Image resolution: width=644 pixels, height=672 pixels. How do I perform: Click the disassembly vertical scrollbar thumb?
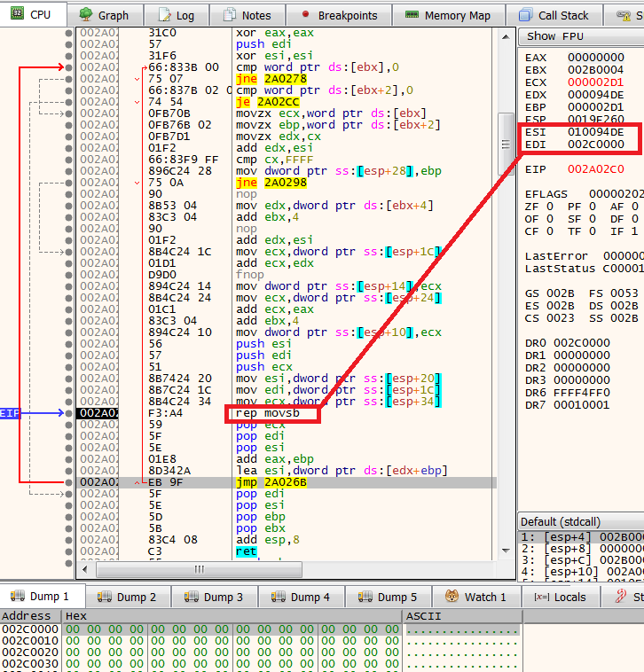point(506,144)
